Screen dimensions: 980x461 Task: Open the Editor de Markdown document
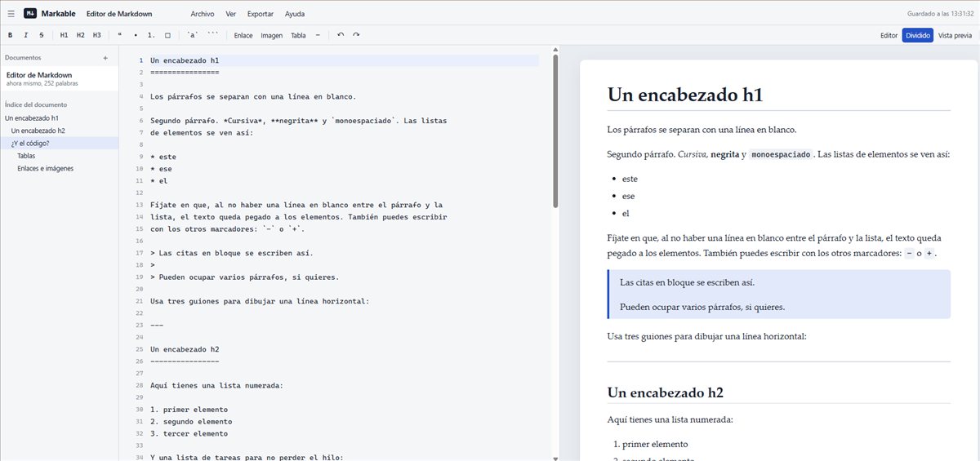(59, 78)
